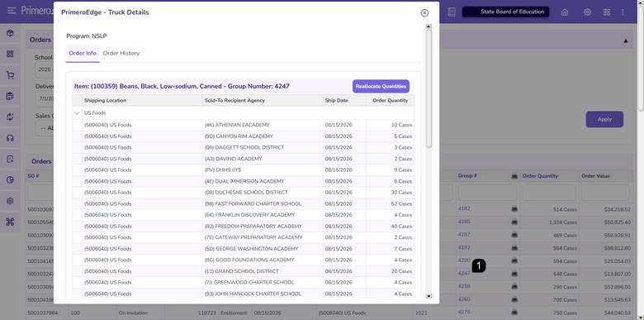Open settings gear in the top header
This screenshot has height=320, width=644.
587,12
